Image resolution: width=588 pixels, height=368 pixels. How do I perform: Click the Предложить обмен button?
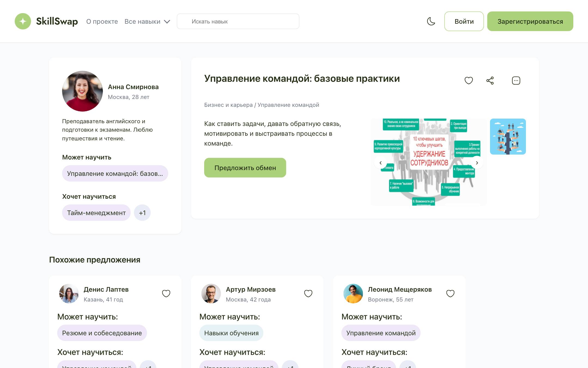(245, 168)
